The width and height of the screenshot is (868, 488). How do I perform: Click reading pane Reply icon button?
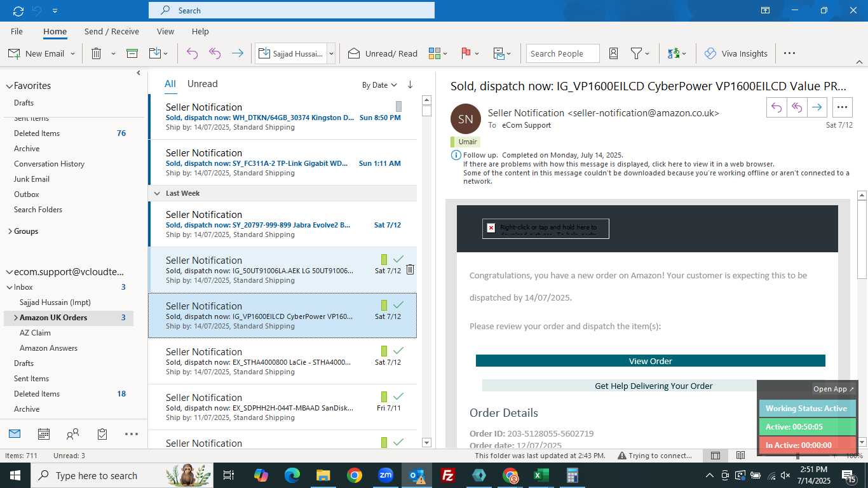coord(776,107)
